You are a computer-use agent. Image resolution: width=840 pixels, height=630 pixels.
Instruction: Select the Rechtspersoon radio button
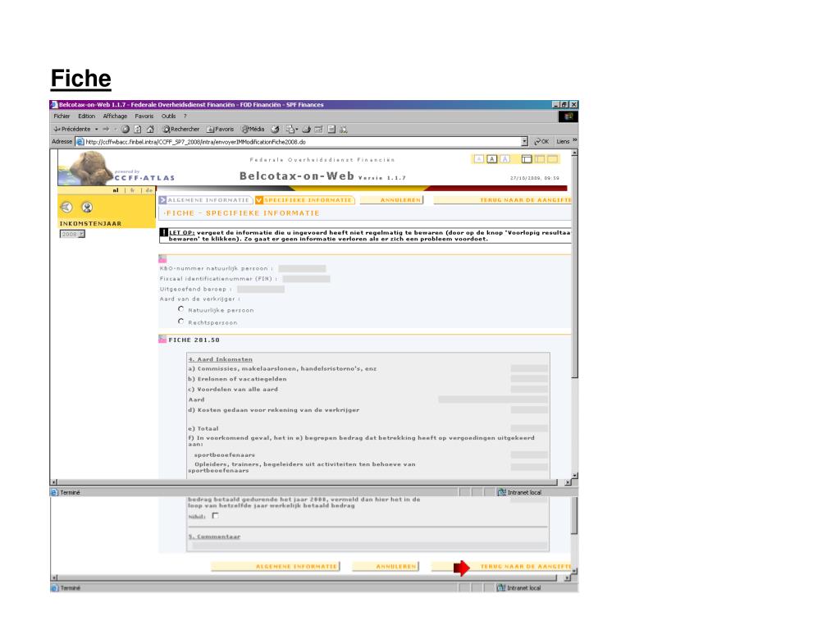click(x=181, y=322)
